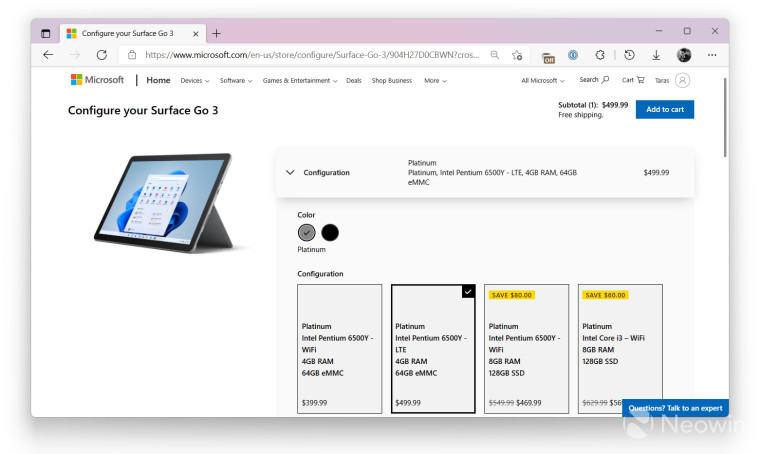This screenshot has height=454, width=760.
Task: Choose the $399.99 Pentium WiFi 4GB configuration
Action: coord(339,349)
